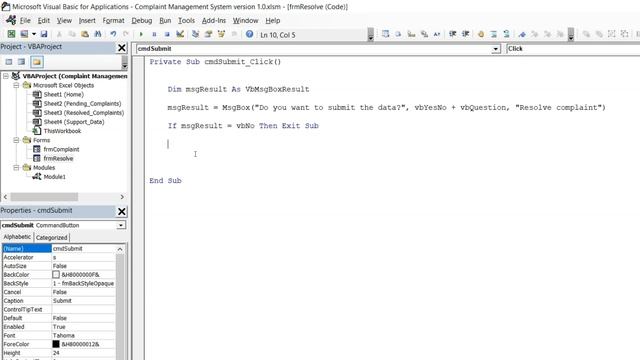Select frmComplaint form in project tree
640x360 pixels.
pos(61,149)
